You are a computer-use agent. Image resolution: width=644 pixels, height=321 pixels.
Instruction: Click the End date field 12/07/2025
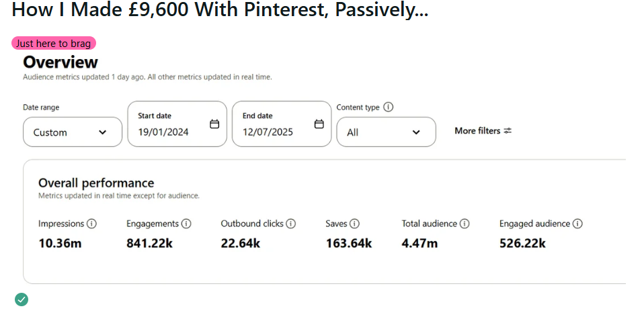click(268, 132)
